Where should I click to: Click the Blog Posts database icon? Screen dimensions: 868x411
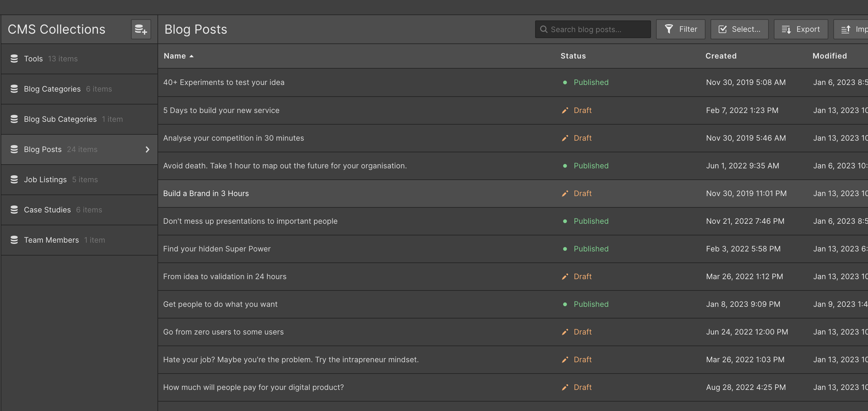[14, 149]
